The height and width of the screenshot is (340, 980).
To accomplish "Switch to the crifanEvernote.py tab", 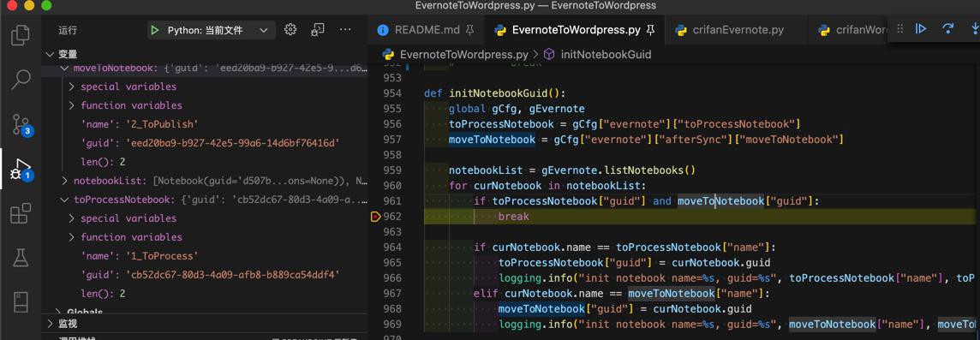I will [x=738, y=29].
